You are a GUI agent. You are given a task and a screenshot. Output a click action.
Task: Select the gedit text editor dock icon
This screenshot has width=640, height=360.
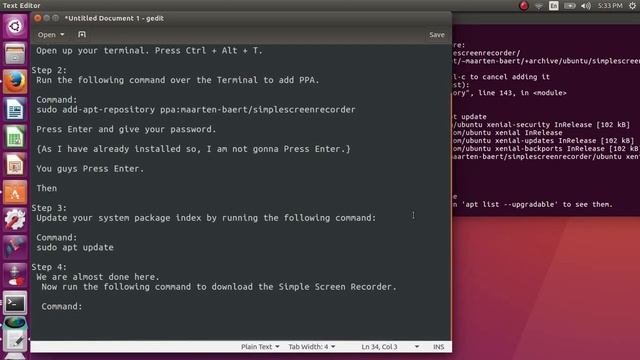pyautogui.click(x=15, y=340)
